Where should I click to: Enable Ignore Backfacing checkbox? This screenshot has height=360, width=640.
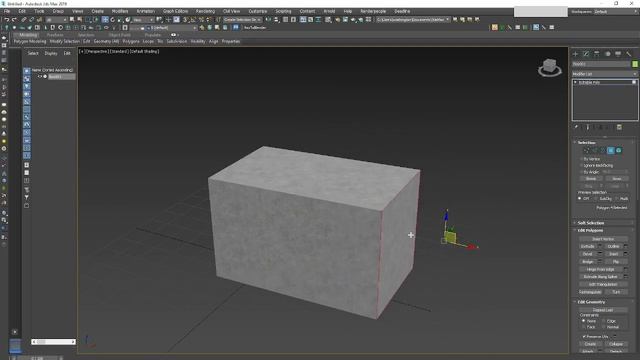click(581, 165)
